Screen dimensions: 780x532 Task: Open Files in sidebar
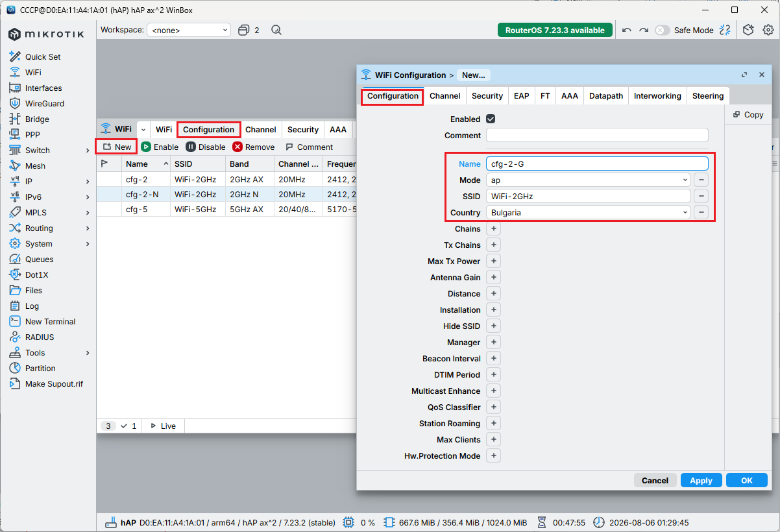tap(33, 290)
